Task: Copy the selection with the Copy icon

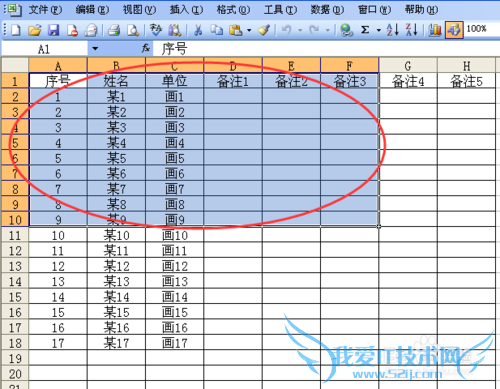Action: [x=217, y=30]
